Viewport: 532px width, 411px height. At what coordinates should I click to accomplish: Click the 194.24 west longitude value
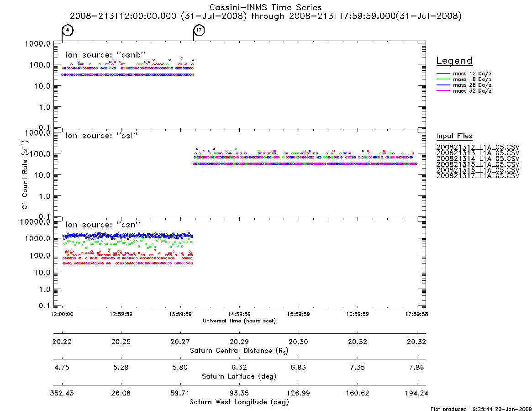[x=416, y=393]
